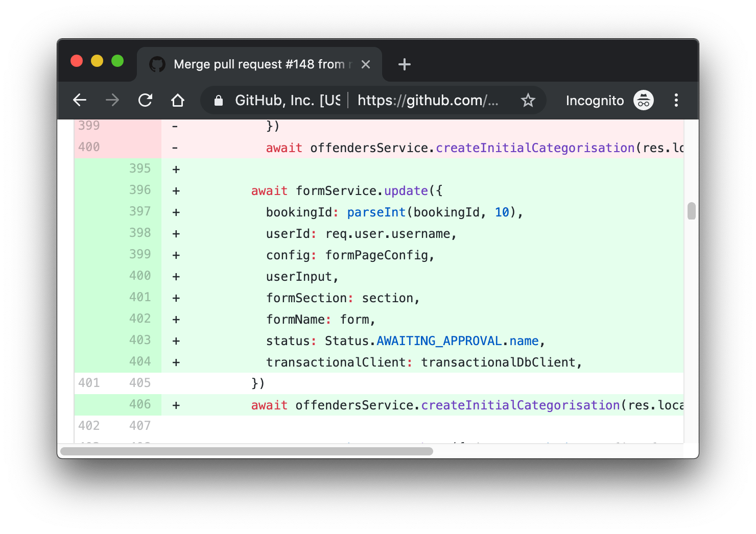The image size is (756, 534).
Task: Click added line number 403
Action: 140,340
